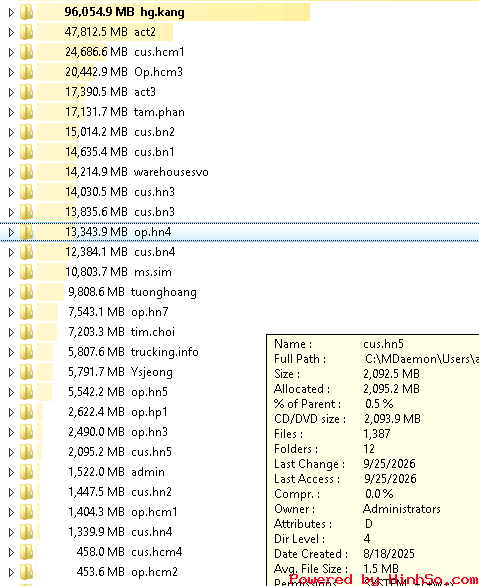
Task: Click the act2 folder icon
Action: (x=27, y=32)
